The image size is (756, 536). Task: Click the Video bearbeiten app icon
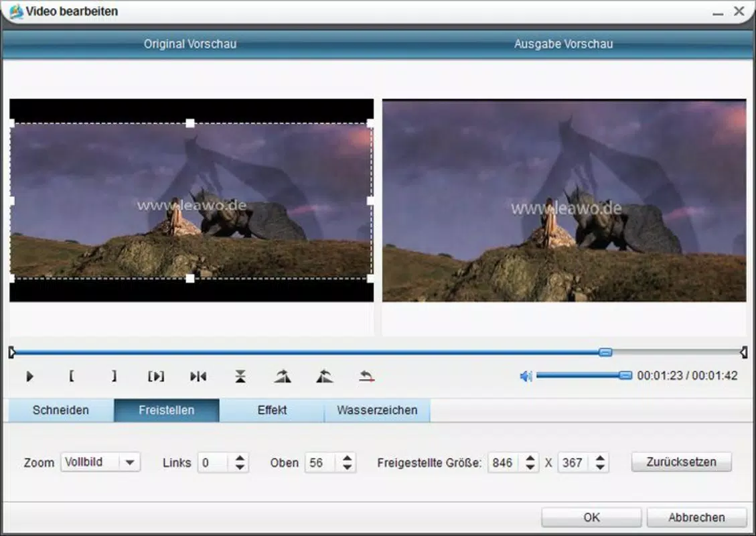pyautogui.click(x=16, y=11)
